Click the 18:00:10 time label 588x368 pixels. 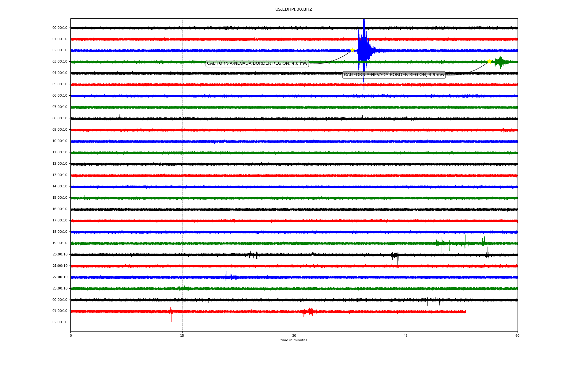pyautogui.click(x=60, y=232)
